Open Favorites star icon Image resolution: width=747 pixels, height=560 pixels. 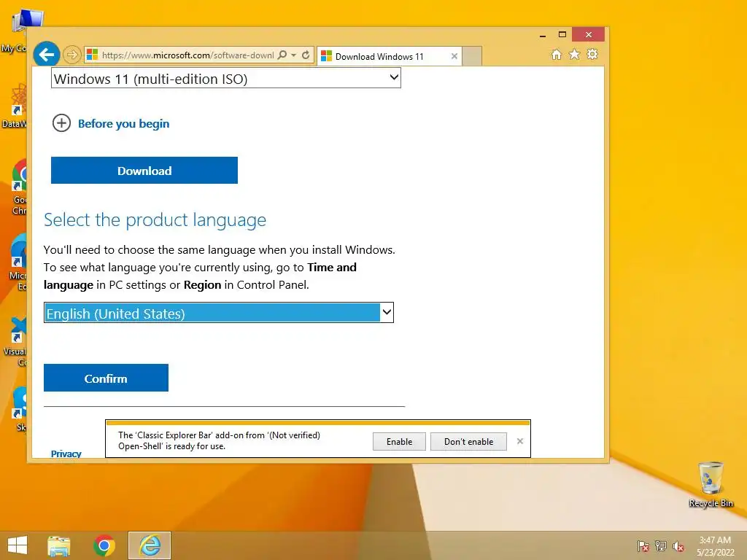pos(575,54)
